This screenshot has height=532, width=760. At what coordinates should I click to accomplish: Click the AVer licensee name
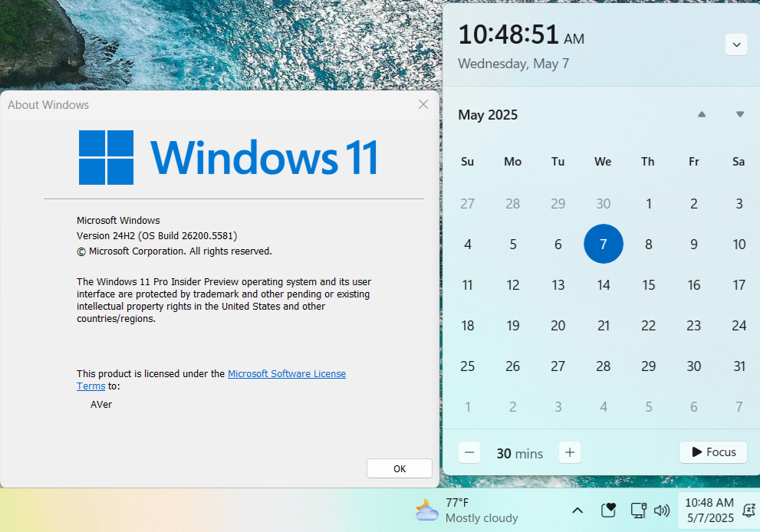(100, 405)
